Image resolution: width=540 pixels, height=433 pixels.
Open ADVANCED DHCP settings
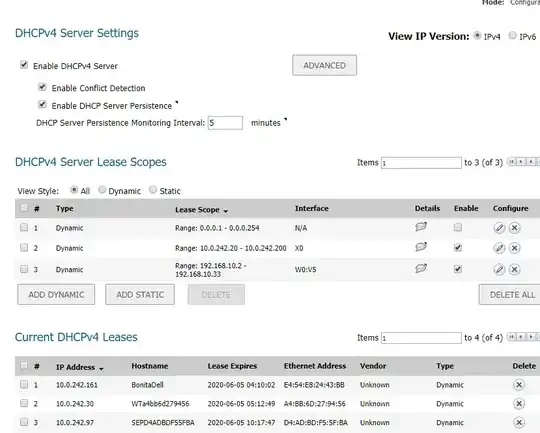(324, 65)
